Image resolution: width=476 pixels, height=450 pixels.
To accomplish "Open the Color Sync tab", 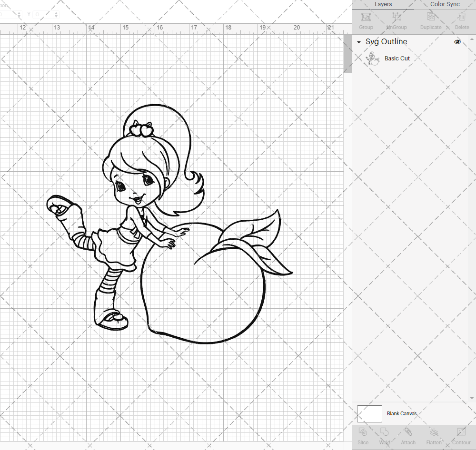I will [x=445, y=4].
